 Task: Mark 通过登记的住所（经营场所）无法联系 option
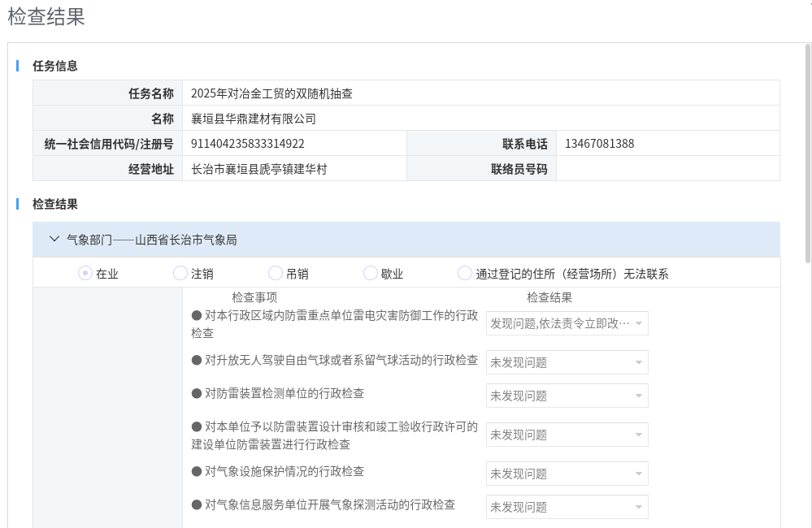click(465, 274)
